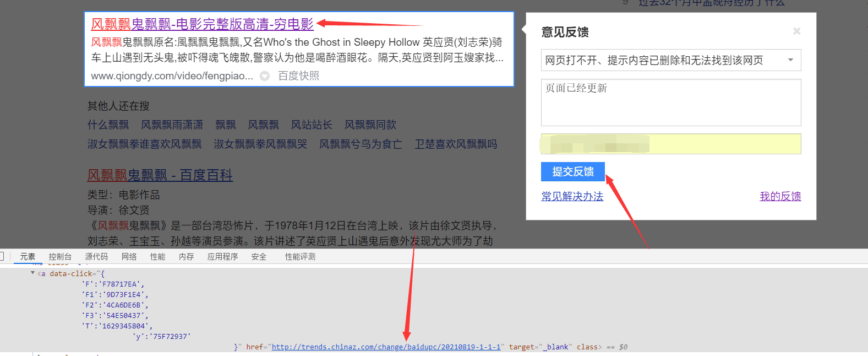Select the 'F2':'4CA6DE6B' attribute line

click(115, 305)
